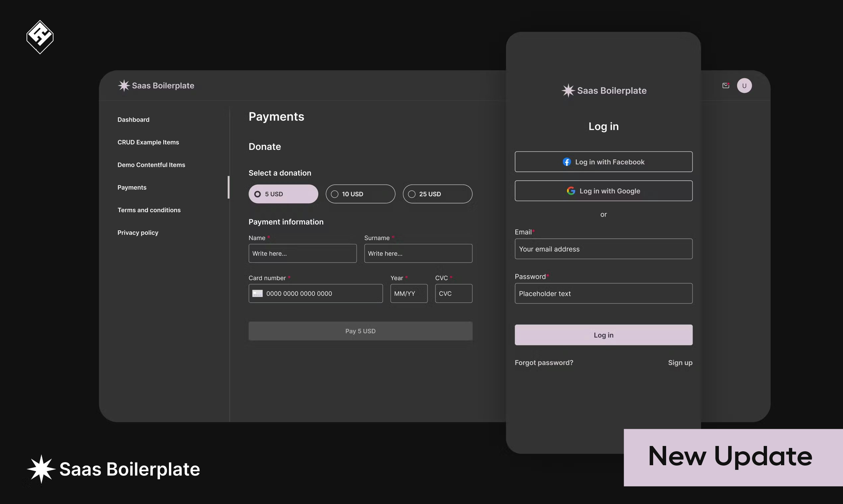The width and height of the screenshot is (843, 504).
Task: Click the diamond logo at top-left corner
Action: point(40,37)
